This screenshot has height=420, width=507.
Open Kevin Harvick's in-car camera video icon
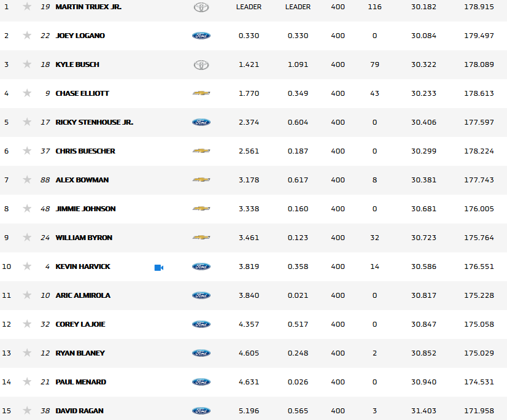click(x=158, y=267)
